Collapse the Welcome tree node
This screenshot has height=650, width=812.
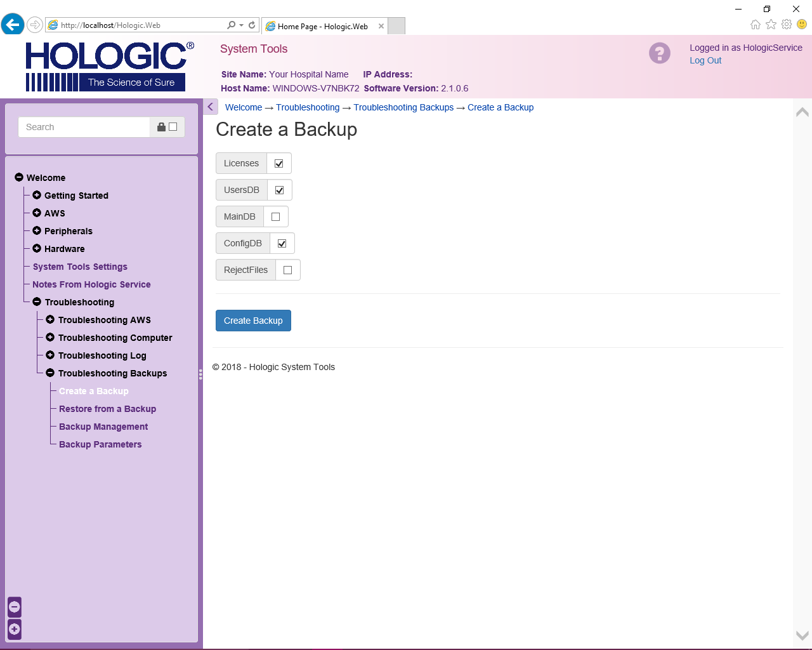click(x=18, y=177)
